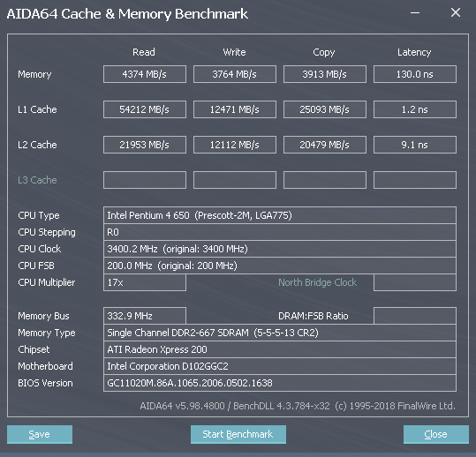Select the CPU Clock value 3400.2 MHz
476x457 pixels.
click(x=280, y=249)
